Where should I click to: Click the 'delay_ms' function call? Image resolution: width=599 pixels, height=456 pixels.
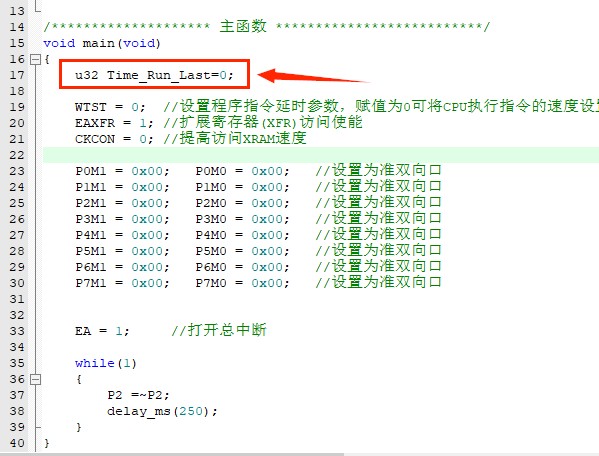(139, 411)
